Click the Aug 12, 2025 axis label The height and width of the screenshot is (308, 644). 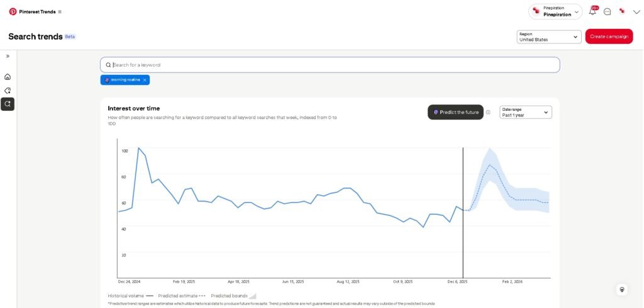[x=348, y=282]
